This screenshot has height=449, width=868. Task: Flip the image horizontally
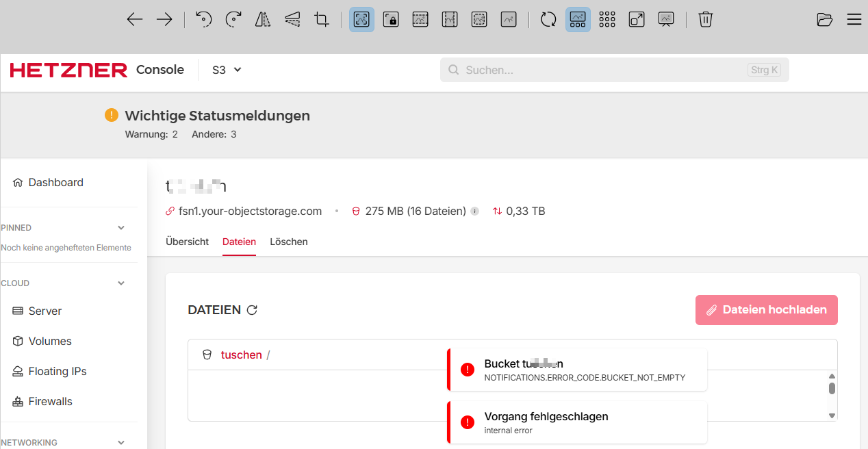[262, 19]
